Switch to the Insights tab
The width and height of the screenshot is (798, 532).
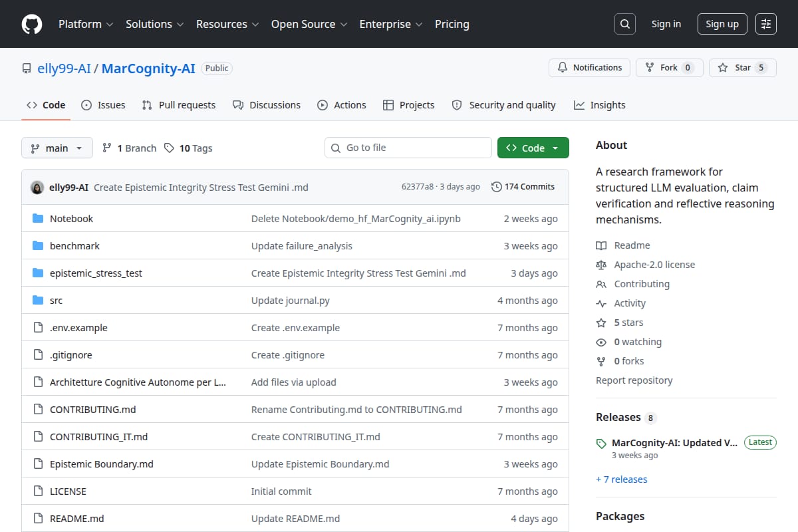pyautogui.click(x=599, y=105)
